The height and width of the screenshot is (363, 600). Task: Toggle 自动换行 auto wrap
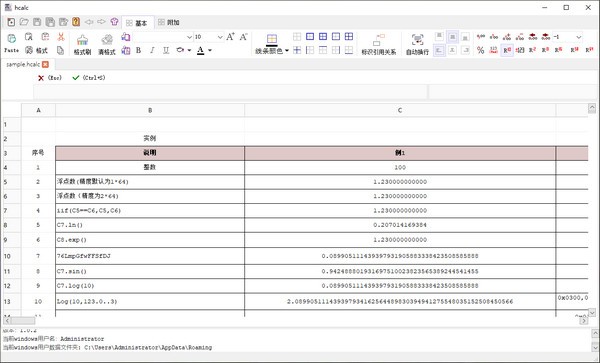point(417,44)
